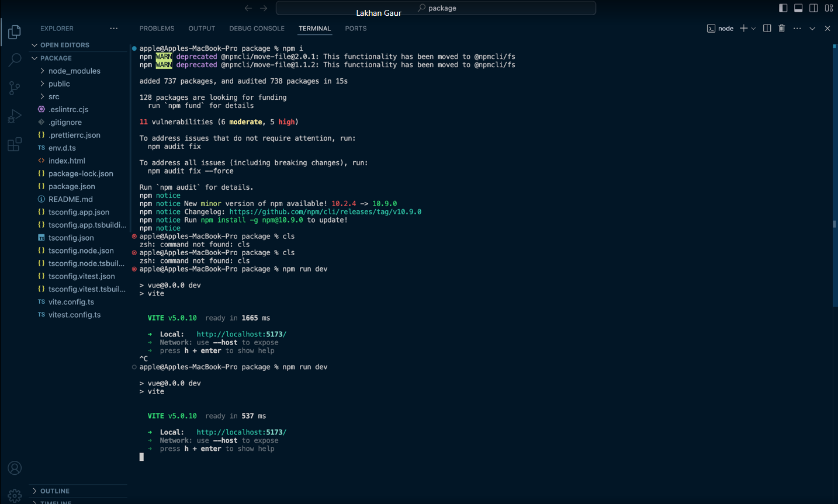Switch to the Problems tab
Image resolution: width=838 pixels, height=504 pixels.
157,28
